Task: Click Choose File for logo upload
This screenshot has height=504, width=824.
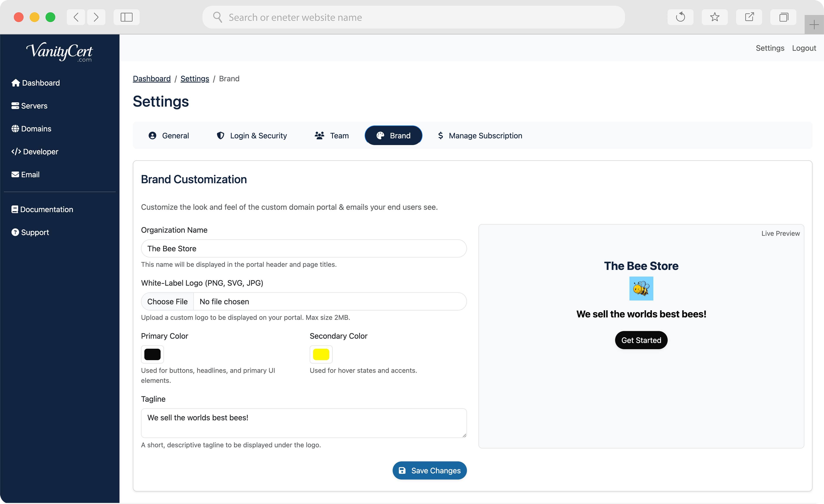Action: [x=167, y=301]
